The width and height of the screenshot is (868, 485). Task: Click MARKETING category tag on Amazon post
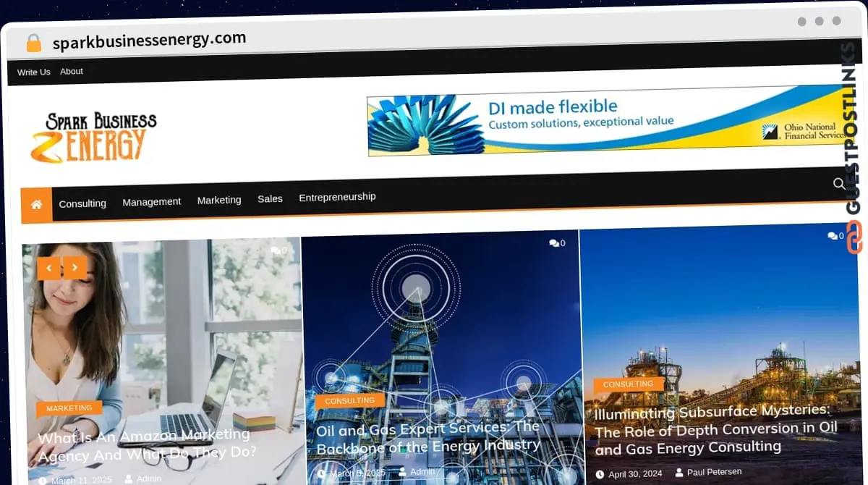[69, 408]
